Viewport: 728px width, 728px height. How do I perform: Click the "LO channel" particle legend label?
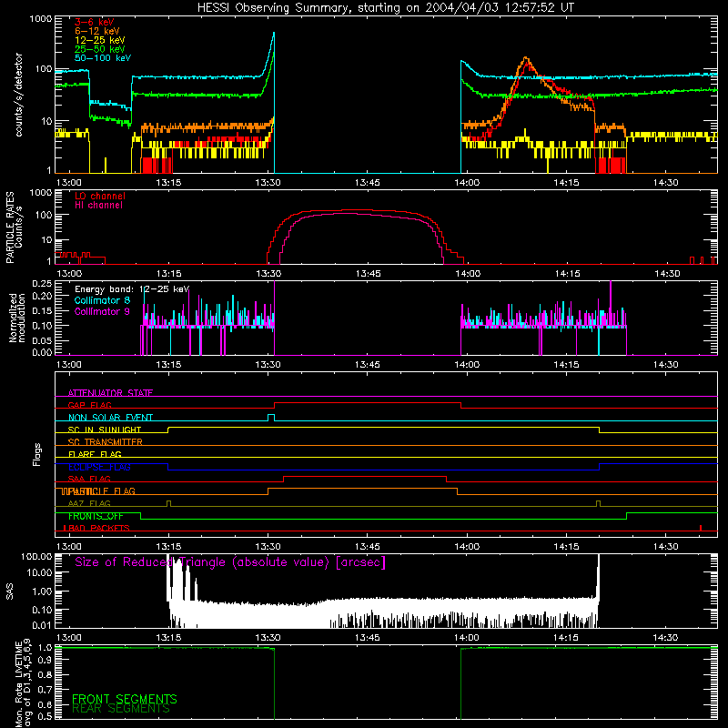100,196
